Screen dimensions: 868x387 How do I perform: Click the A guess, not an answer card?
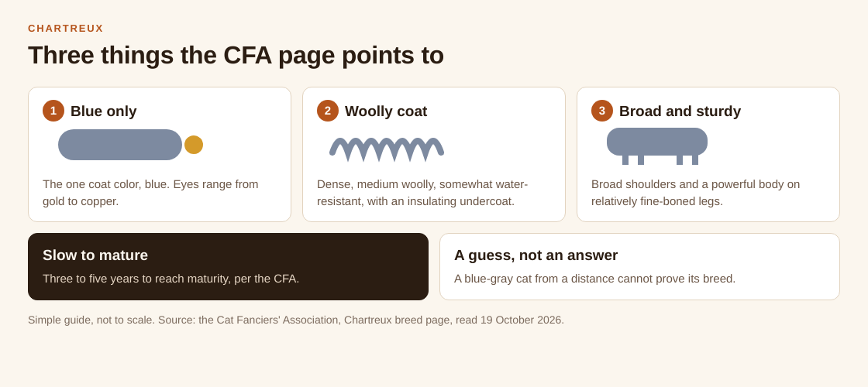coord(639,266)
